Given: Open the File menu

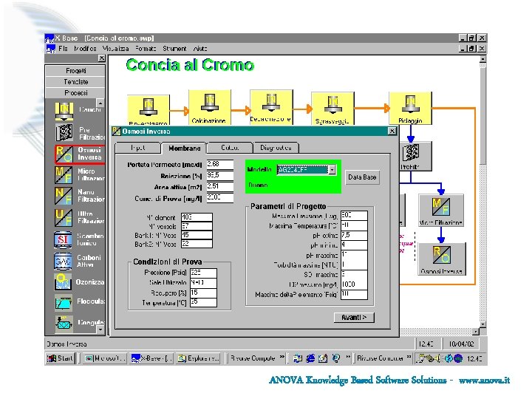Looking at the screenshot, I should [x=63, y=49].
